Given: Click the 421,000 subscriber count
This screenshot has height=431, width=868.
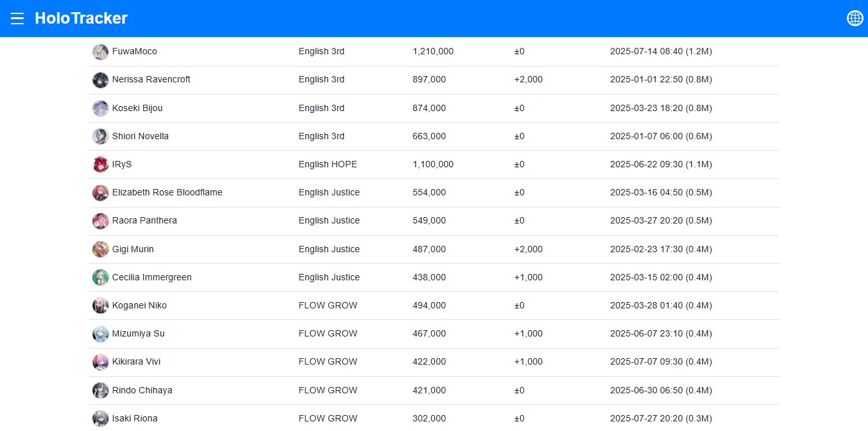Looking at the screenshot, I should pos(429,390).
